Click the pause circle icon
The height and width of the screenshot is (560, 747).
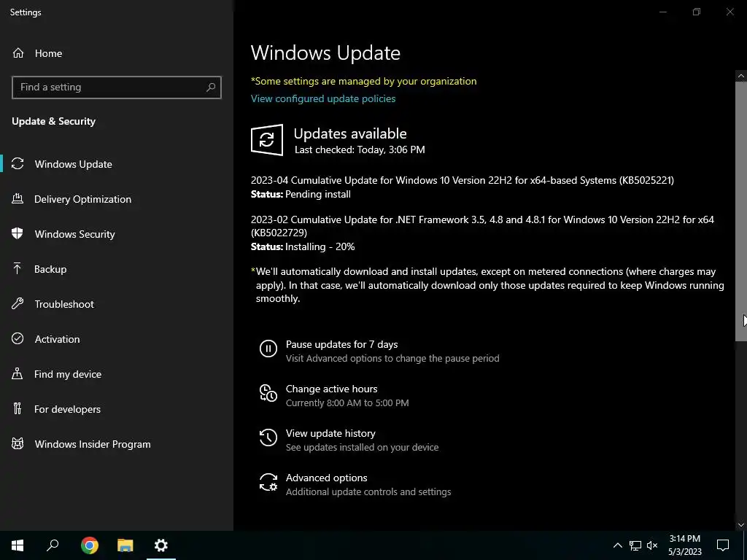tap(268, 349)
